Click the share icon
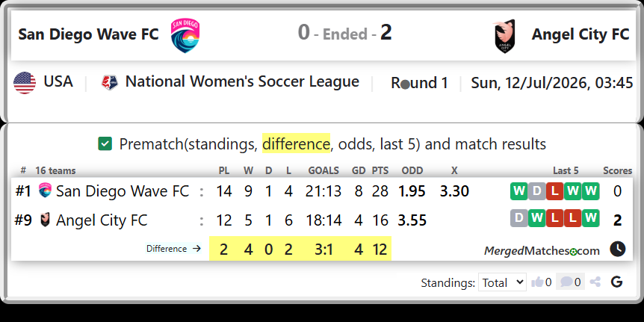Screen dimensions: 644x322 (x=595, y=282)
